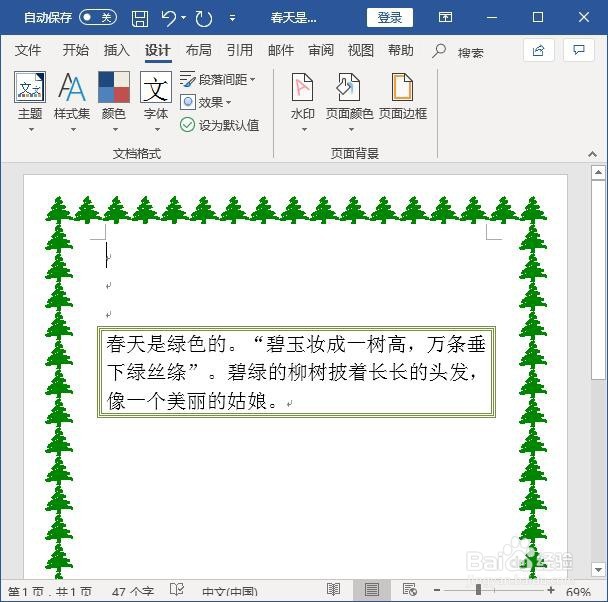Image resolution: width=608 pixels, height=602 pixels.
Task: Switch to the View (视图) tab
Action: point(361,50)
